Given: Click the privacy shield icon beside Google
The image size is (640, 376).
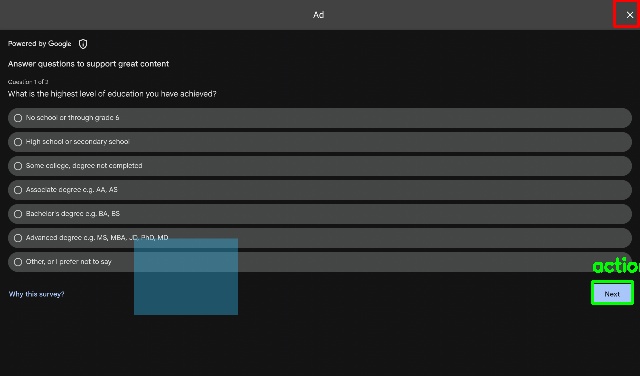Looking at the screenshot, I should pos(83,44).
